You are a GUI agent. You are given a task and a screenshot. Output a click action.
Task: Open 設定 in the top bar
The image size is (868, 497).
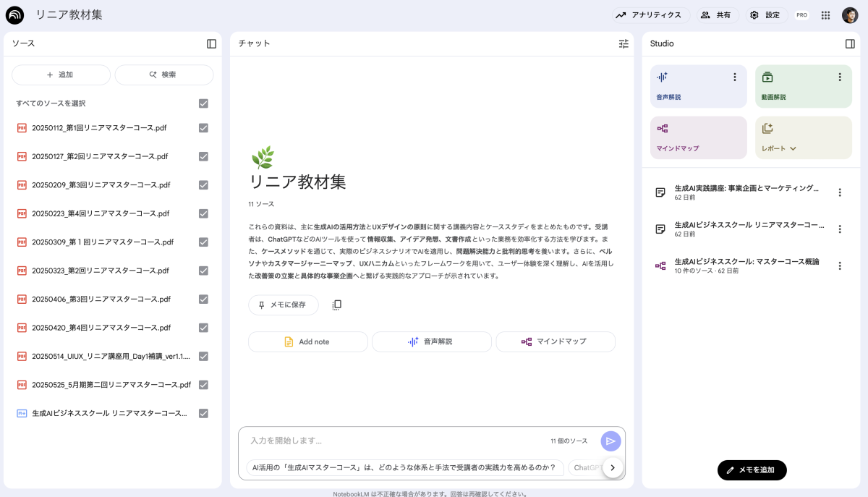click(765, 15)
